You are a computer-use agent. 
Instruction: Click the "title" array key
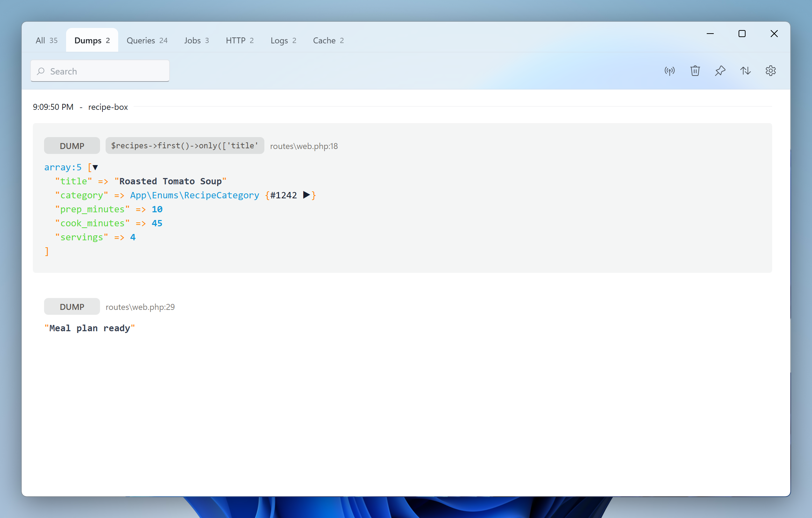pos(73,181)
